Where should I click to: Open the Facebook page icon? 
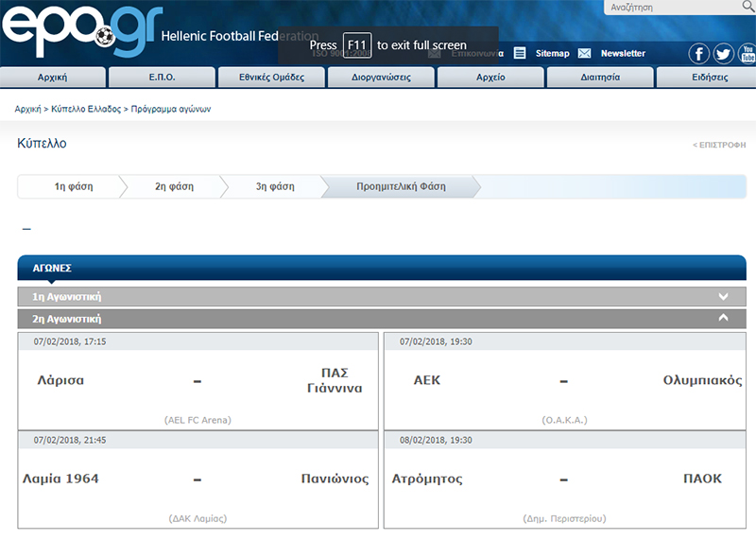[x=698, y=54]
